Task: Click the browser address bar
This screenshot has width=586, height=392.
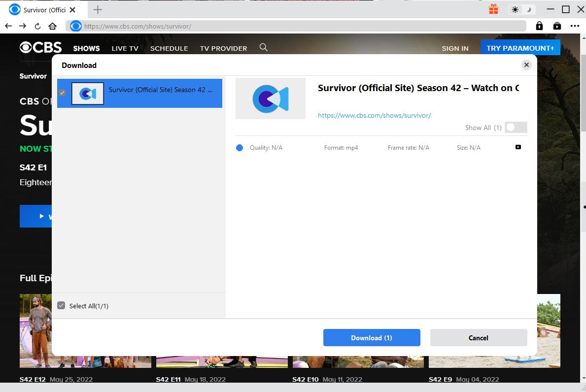Action: 296,26
